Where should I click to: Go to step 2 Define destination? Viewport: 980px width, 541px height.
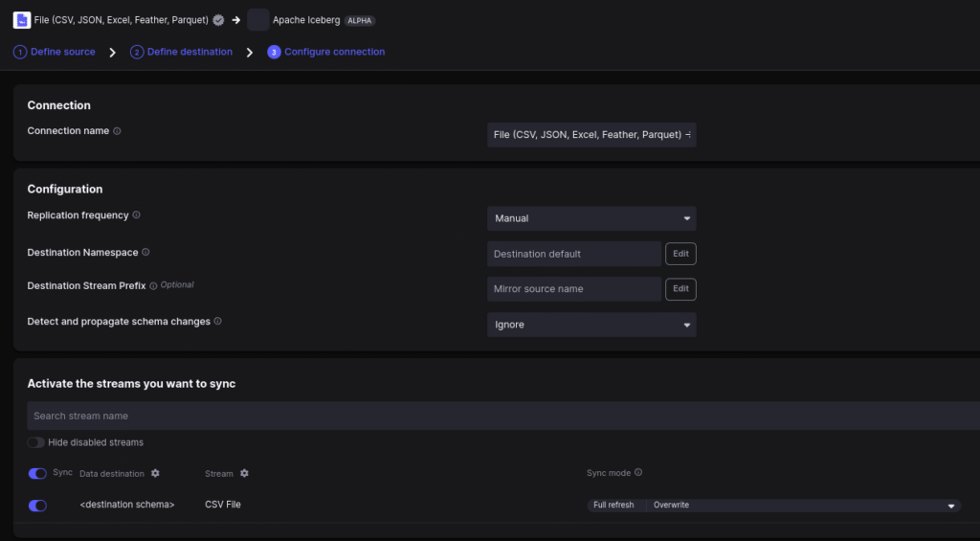(x=181, y=52)
